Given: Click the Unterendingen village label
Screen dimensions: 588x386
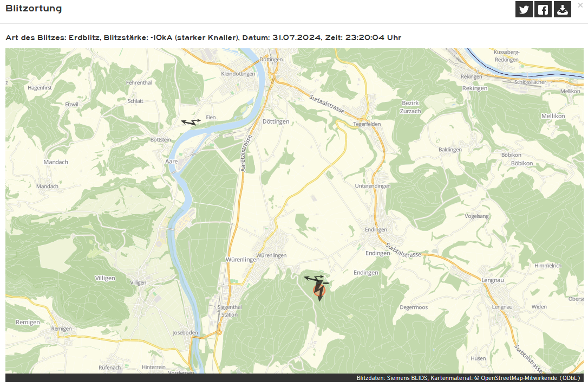Looking at the screenshot, I should (x=373, y=186).
